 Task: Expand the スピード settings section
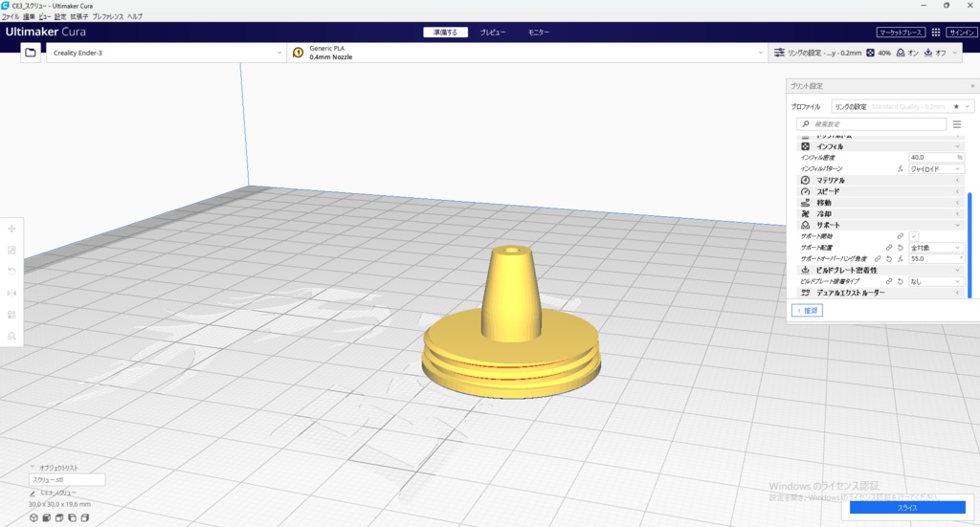[880, 191]
